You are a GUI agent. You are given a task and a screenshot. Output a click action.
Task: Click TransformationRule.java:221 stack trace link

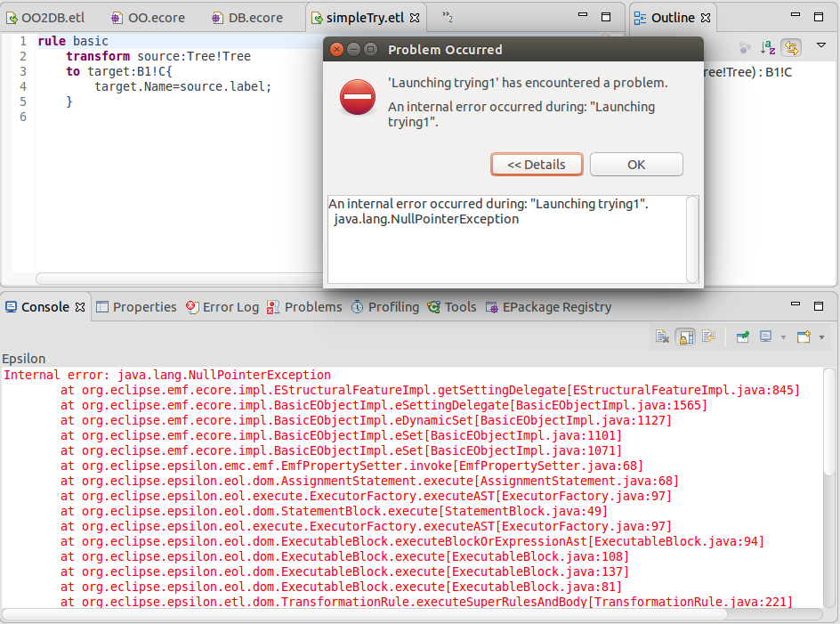691,602
